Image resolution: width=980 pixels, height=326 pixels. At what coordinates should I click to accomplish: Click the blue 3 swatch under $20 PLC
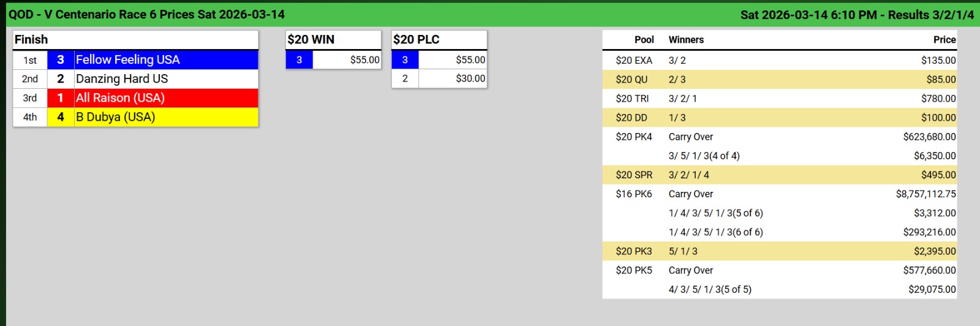point(405,60)
